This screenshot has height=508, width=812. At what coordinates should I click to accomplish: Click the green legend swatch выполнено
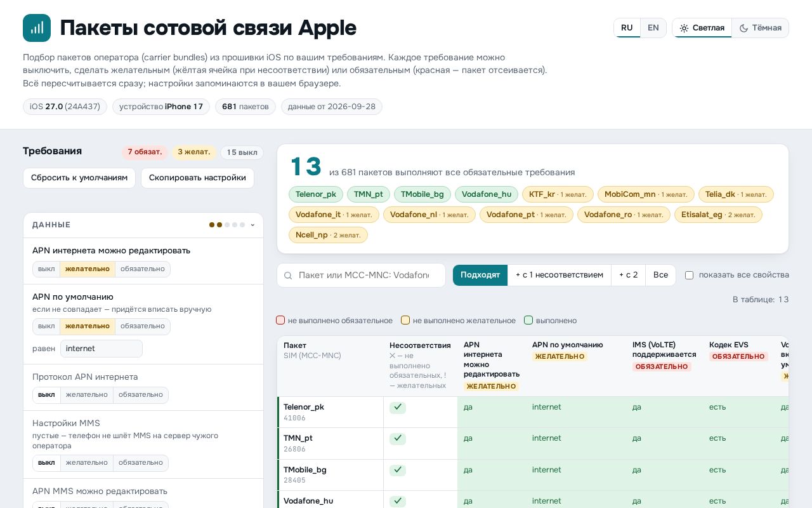pyautogui.click(x=528, y=321)
